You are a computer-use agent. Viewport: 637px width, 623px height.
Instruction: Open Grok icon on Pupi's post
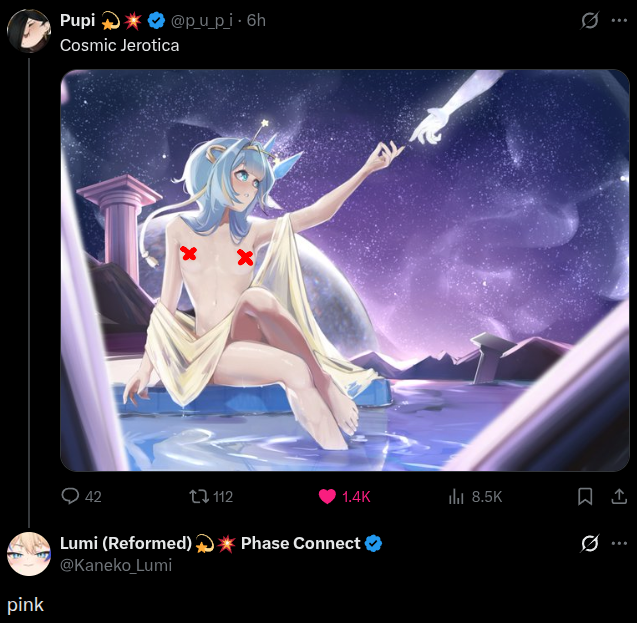click(589, 20)
